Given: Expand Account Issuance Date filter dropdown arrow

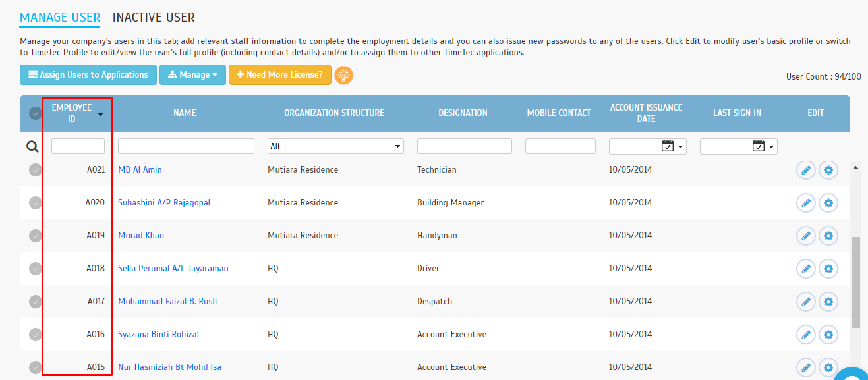Looking at the screenshot, I should pyautogui.click(x=681, y=146).
